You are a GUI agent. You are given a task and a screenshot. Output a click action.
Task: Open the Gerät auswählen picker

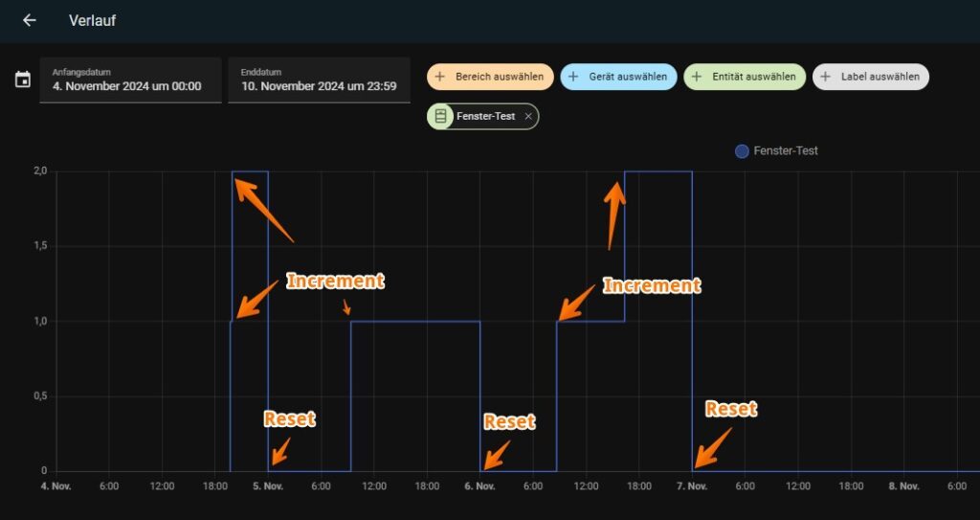tap(627, 77)
